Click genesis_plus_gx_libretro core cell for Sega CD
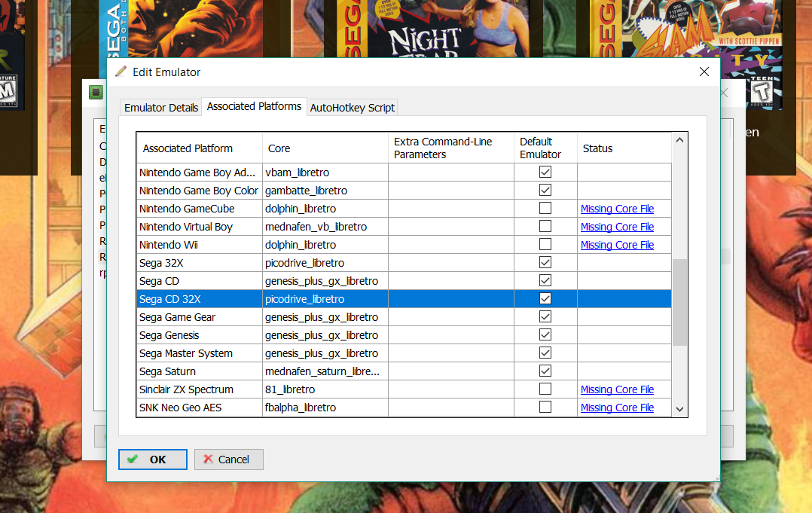Screen dimensions: 812x513 click(325, 281)
